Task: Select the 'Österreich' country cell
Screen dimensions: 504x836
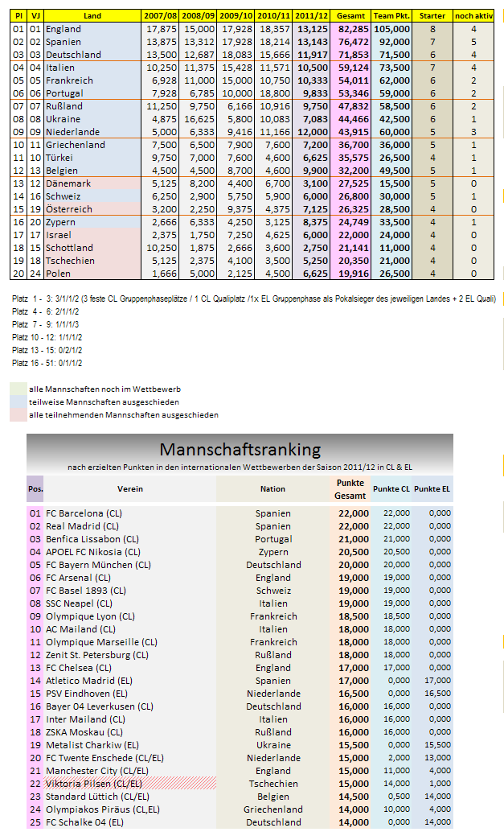Action: coord(92,209)
